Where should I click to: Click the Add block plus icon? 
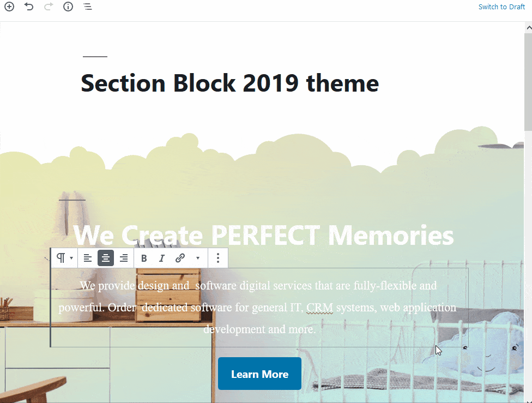tap(9, 7)
